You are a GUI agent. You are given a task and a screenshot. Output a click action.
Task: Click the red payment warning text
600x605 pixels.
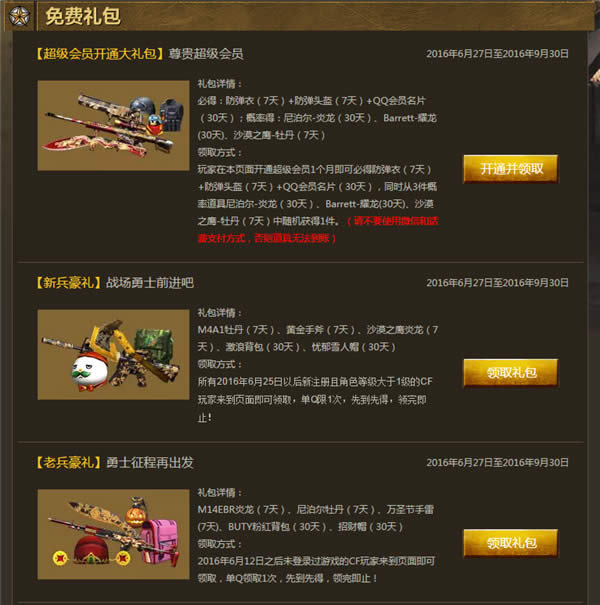pyautogui.click(x=318, y=230)
